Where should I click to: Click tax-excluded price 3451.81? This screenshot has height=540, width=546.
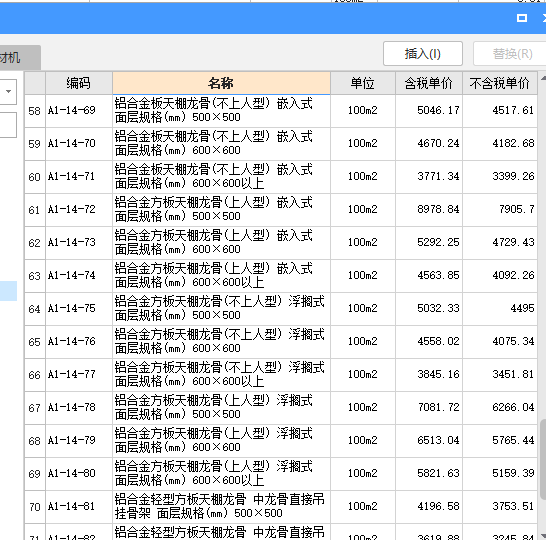click(x=500, y=375)
